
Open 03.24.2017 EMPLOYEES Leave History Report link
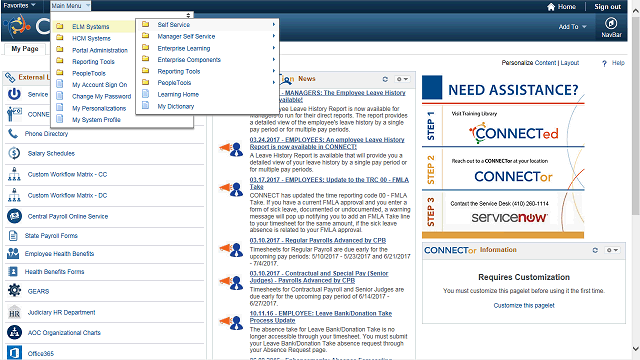pos(327,143)
